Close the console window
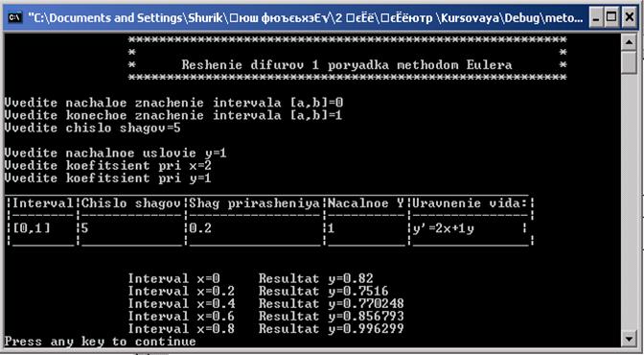This screenshot has height=355, width=644. (629, 17)
